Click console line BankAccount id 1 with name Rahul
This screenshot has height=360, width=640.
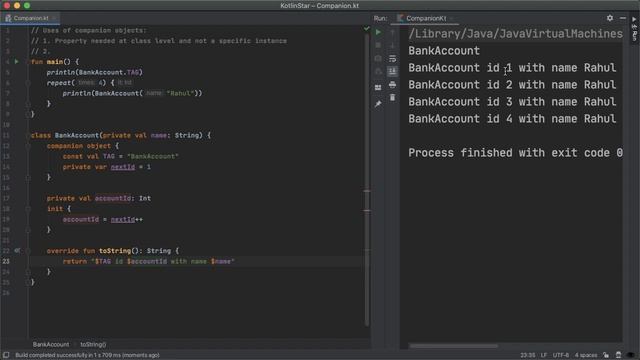point(512,68)
